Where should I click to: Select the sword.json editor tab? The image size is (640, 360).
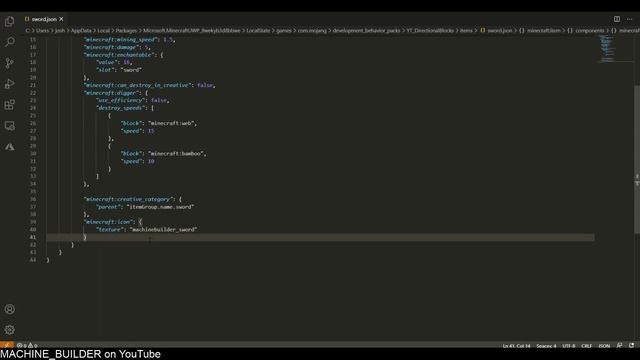click(x=44, y=19)
